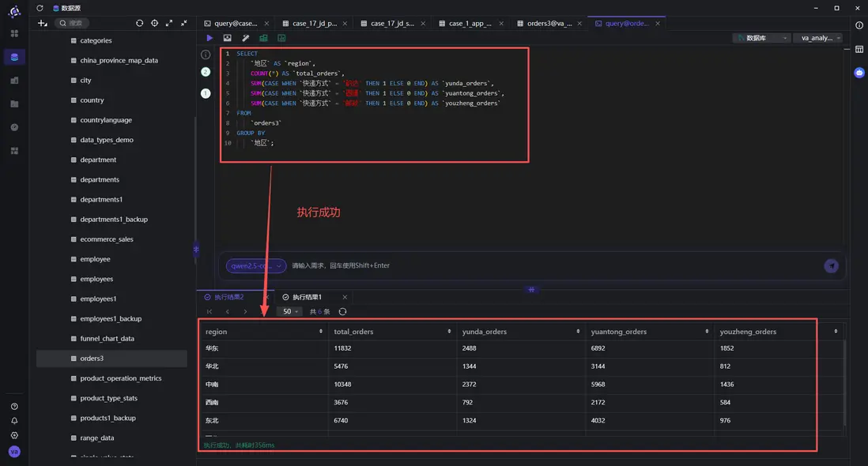Close the case_1_app_... tab
Image resolution: width=868 pixels, height=466 pixels.
pos(500,24)
